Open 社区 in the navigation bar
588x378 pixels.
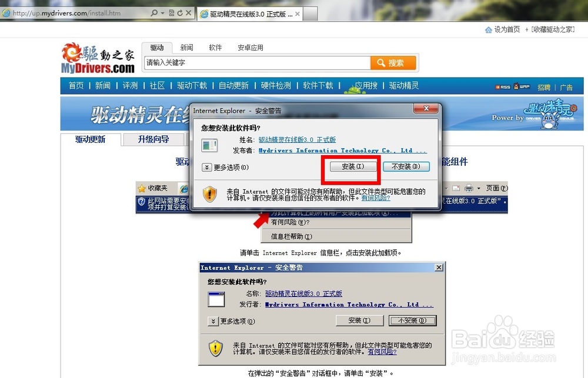click(157, 85)
